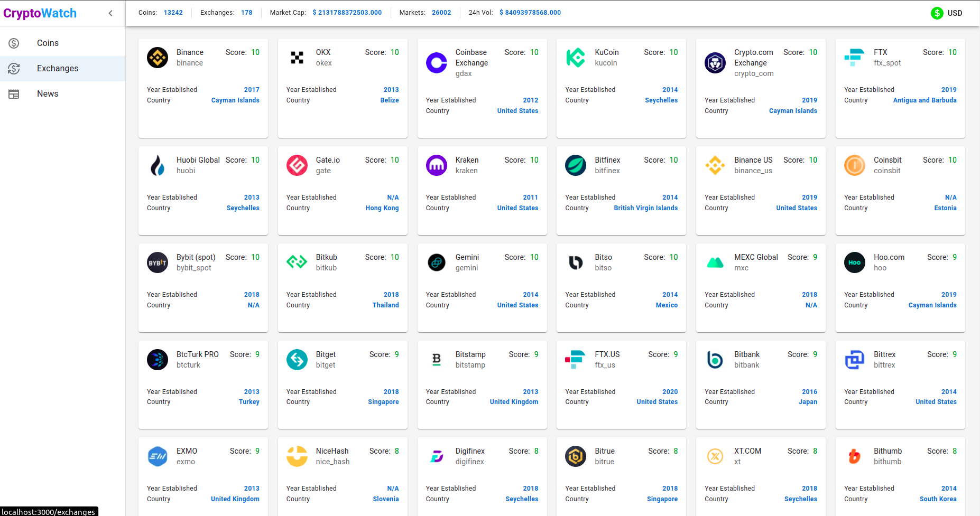Click the Bittrex logo icon
The width and height of the screenshot is (980, 516).
pyautogui.click(x=855, y=360)
